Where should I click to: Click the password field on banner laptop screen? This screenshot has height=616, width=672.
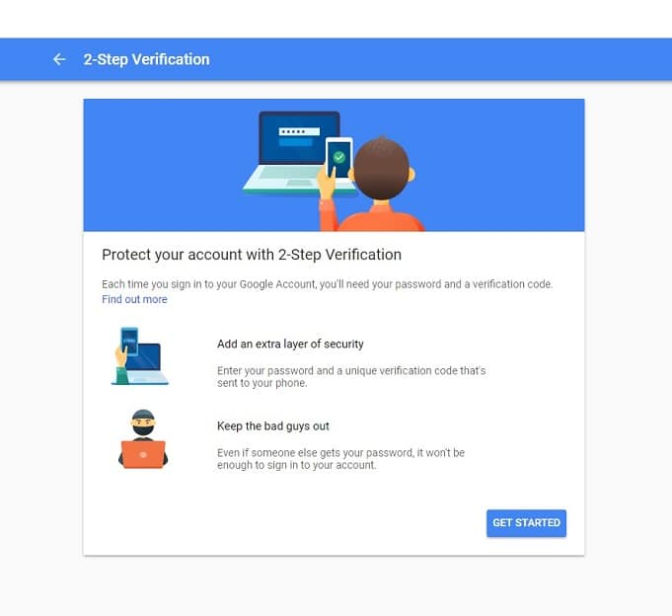(x=299, y=131)
